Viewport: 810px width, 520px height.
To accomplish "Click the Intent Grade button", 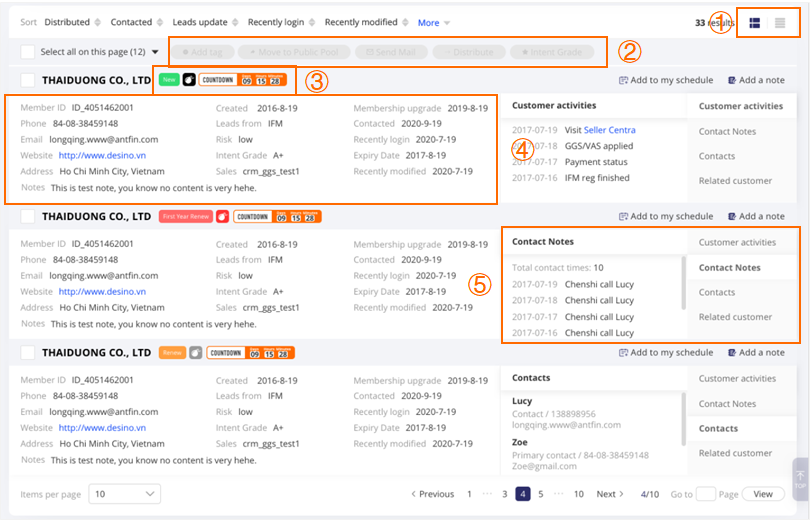I will click(x=552, y=52).
